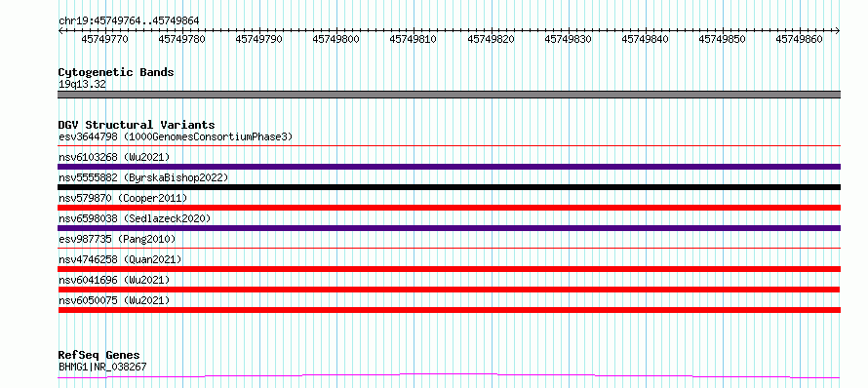Click ruler position 45749860
Screen dimensions: 868x388
pyautogui.click(x=800, y=39)
